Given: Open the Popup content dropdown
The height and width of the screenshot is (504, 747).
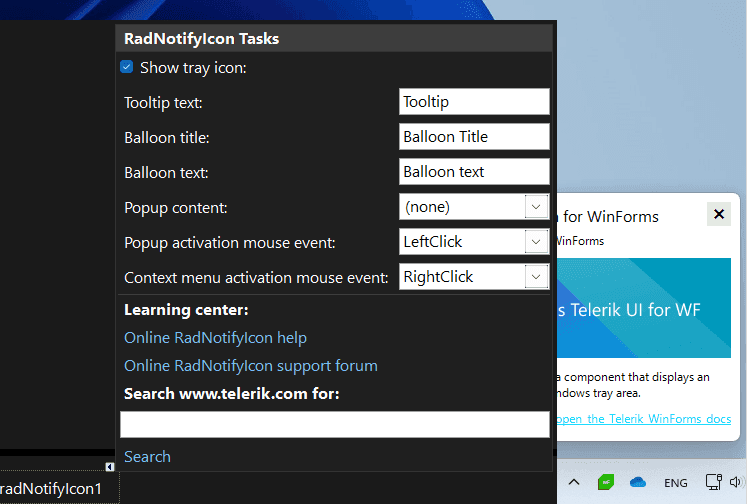Looking at the screenshot, I should [536, 207].
